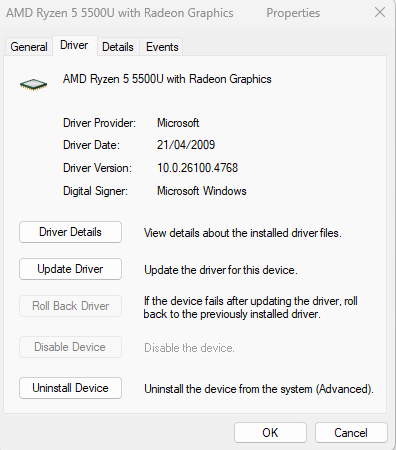Click the Roll Back Driver button
Screen dimensions: 396x450
point(70,306)
